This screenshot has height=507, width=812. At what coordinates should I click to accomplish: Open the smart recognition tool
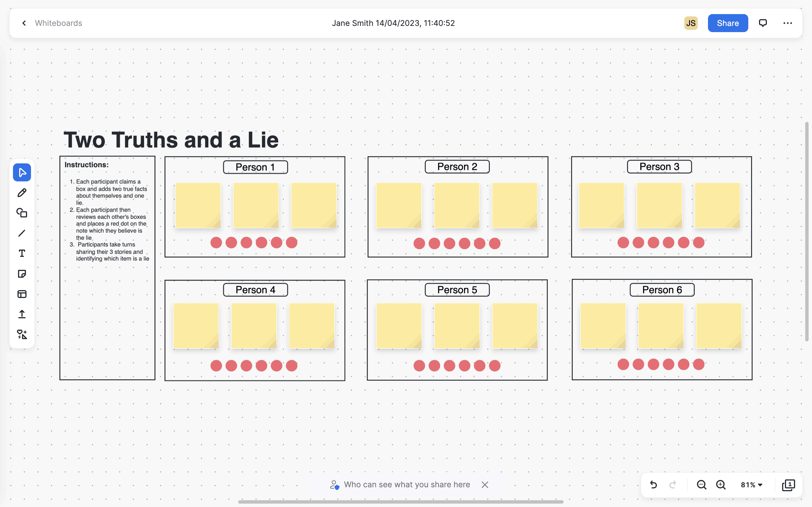[x=22, y=334]
